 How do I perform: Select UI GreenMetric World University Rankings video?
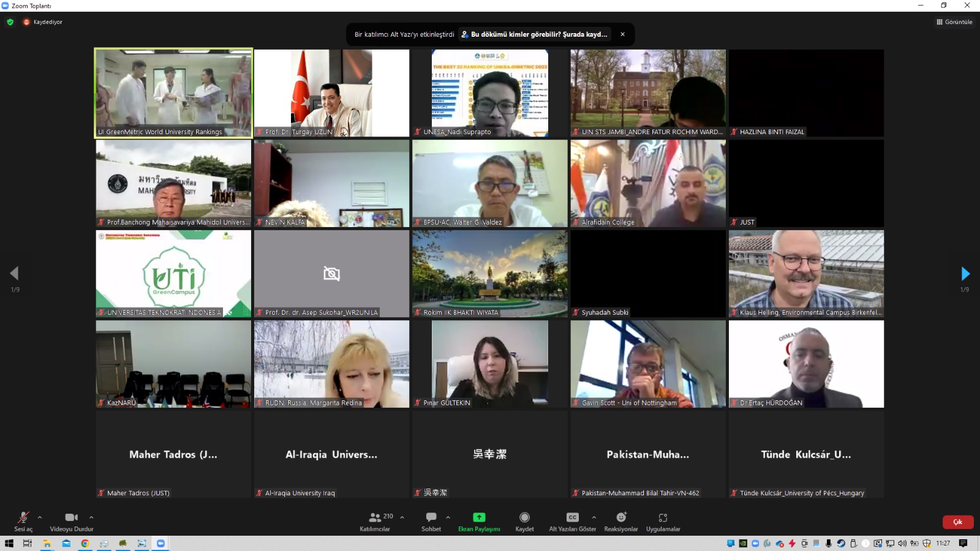point(173,93)
